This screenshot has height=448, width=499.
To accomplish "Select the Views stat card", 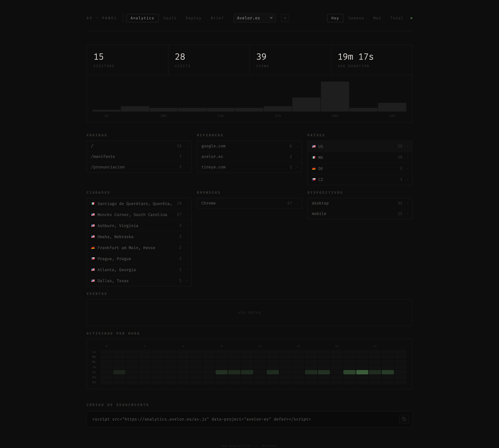I will [290, 60].
